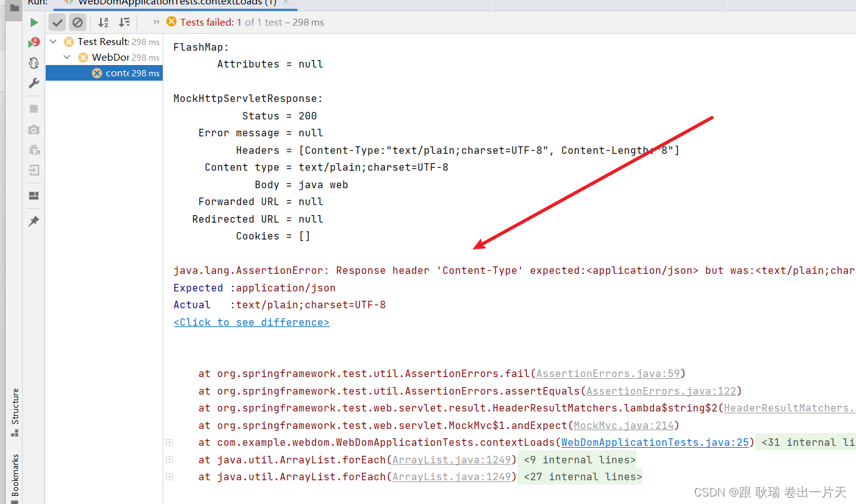
Task: Click the FlashMap: line in console
Action: click(x=201, y=48)
